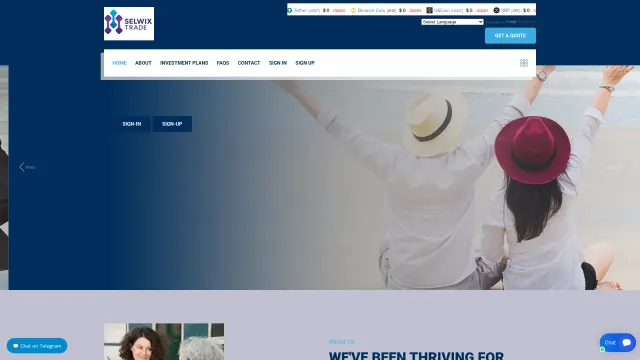640x360 pixels.
Task: Click the XRP coin icon in ticker
Action: 496,10
